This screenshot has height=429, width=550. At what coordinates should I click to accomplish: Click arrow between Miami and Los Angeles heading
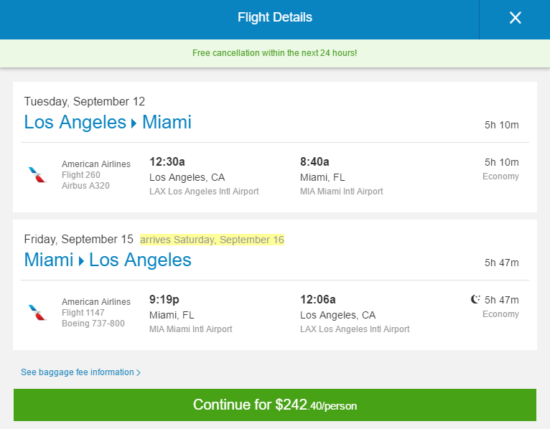(81, 261)
